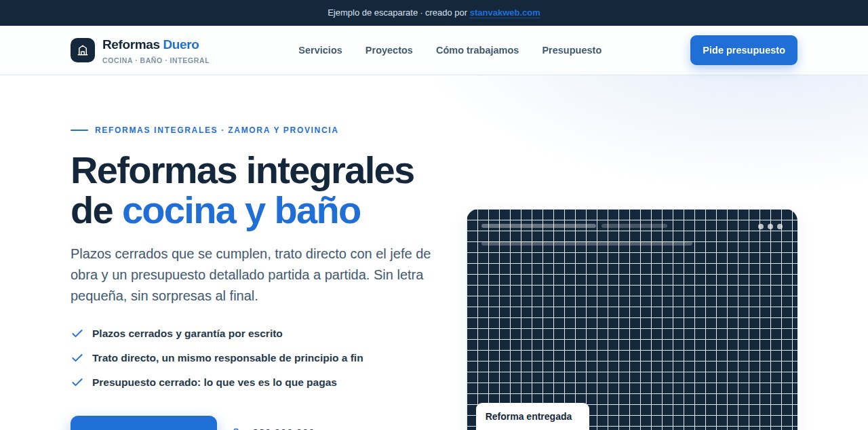Click the banner text "Ejemplo de escaparate · creado por"
Viewport: 868px width, 430px height.
pyautogui.click(x=397, y=13)
